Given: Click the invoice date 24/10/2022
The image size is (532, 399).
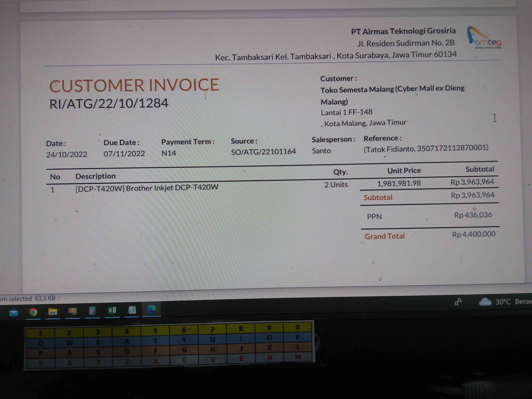Looking at the screenshot, I should (x=67, y=154).
